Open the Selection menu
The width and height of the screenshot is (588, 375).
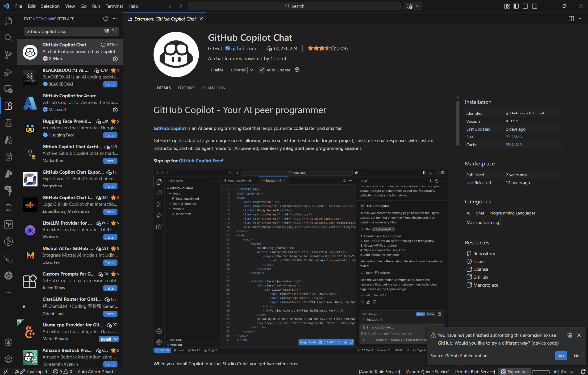click(50, 6)
